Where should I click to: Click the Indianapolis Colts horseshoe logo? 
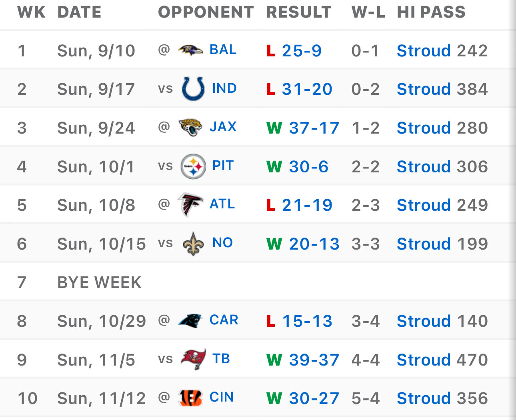pyautogui.click(x=193, y=88)
